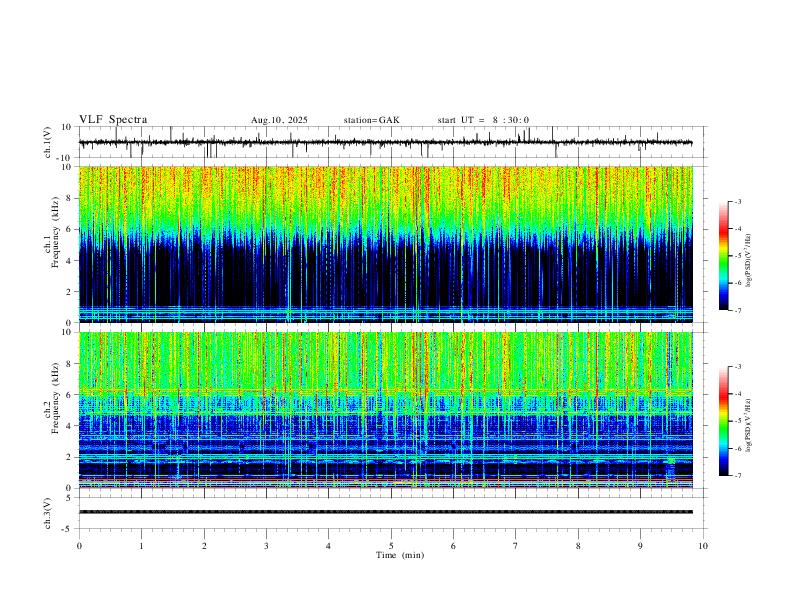Click the "6" minute tick on the time axis
This screenshot has width=792, height=612.
pyautogui.click(x=453, y=546)
